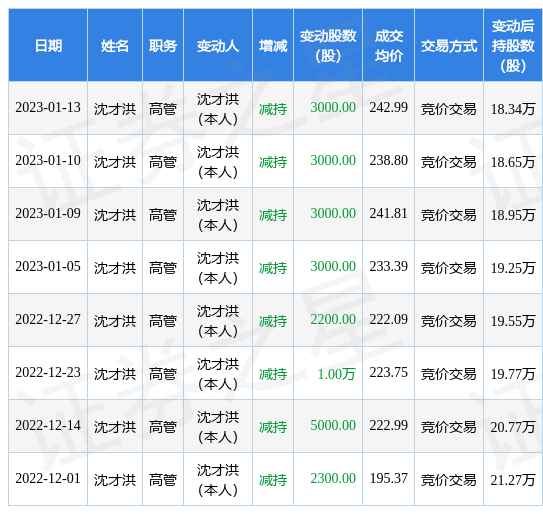The width and height of the screenshot is (543, 514).
Task: Click the 增减 column header
Action: pyautogui.click(x=273, y=46)
